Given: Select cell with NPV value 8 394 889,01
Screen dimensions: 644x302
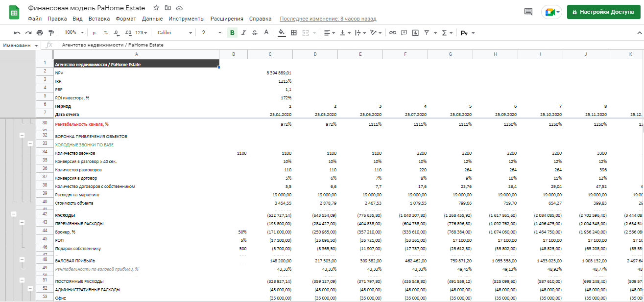Looking at the screenshot, I should click(270, 72).
